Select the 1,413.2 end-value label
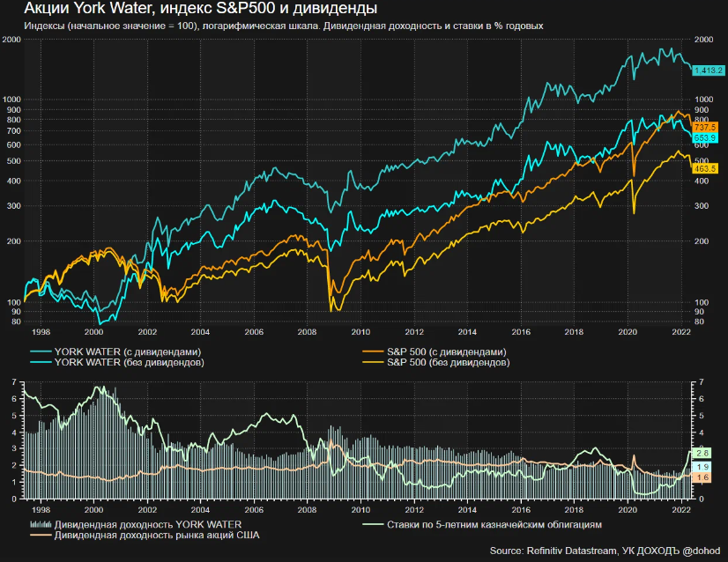 pyautogui.click(x=708, y=70)
